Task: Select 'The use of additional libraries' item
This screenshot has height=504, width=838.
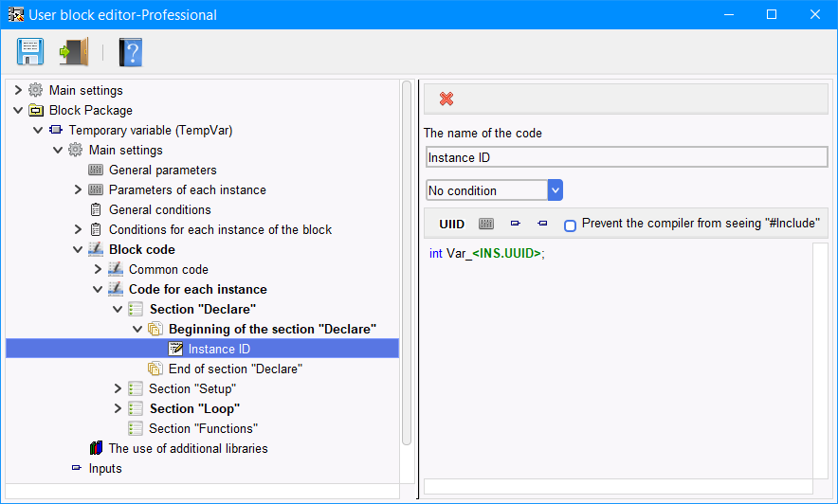Action: (x=188, y=448)
